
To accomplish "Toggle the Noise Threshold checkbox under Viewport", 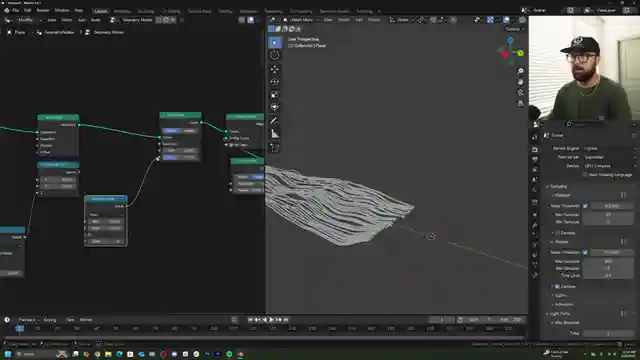I will [x=585, y=206].
